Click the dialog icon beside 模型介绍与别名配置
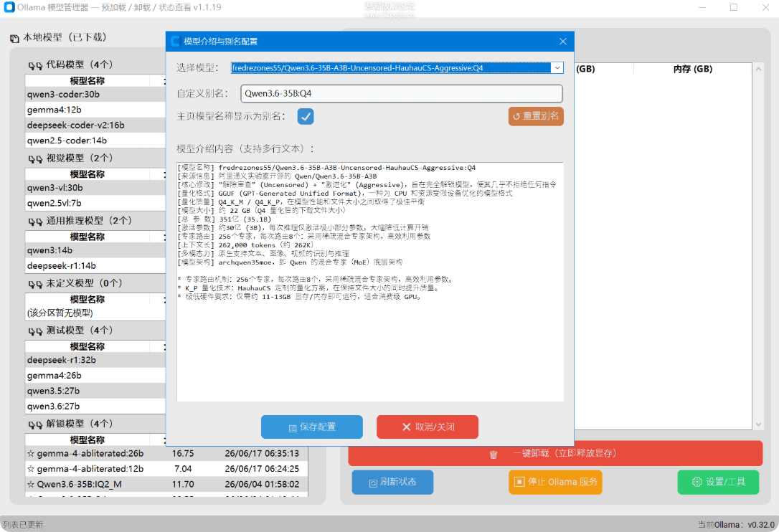Image resolution: width=779 pixels, height=532 pixels. click(x=175, y=42)
